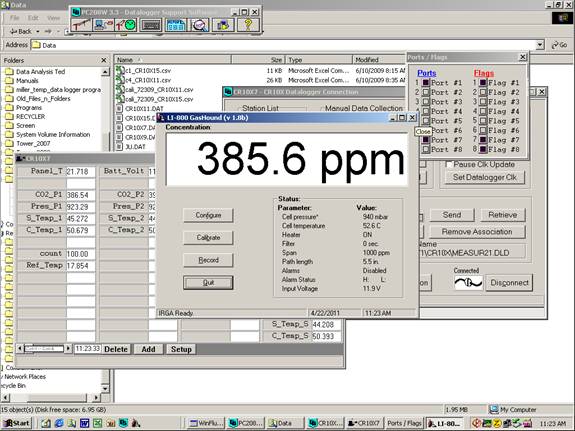The width and height of the screenshot is (575, 431).
Task: Click the Start button
Action: pyautogui.click(x=17, y=423)
